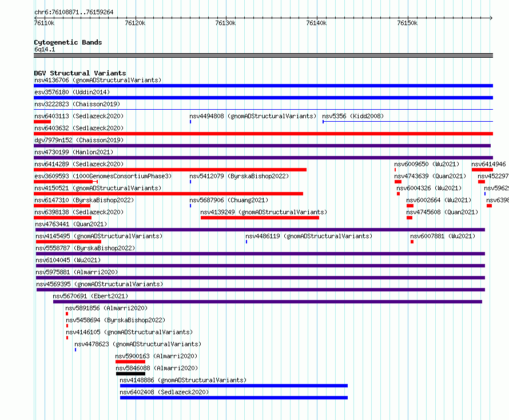The width and height of the screenshot is (509, 420).
Task: Click nsv6402408 (Sedlazeck2020) label
Action: pyautogui.click(x=164, y=392)
